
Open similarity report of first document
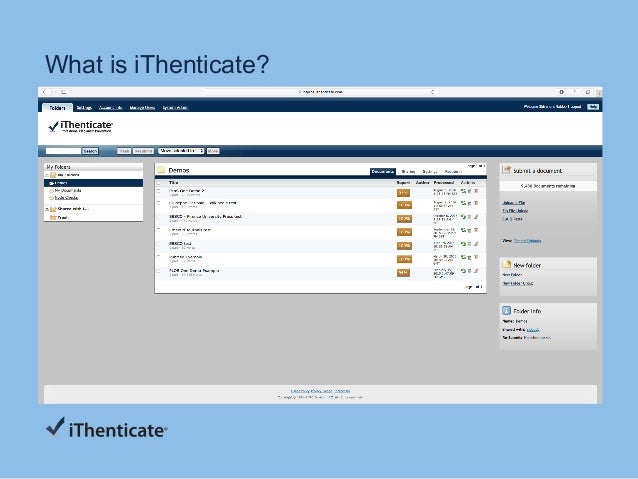(403, 193)
